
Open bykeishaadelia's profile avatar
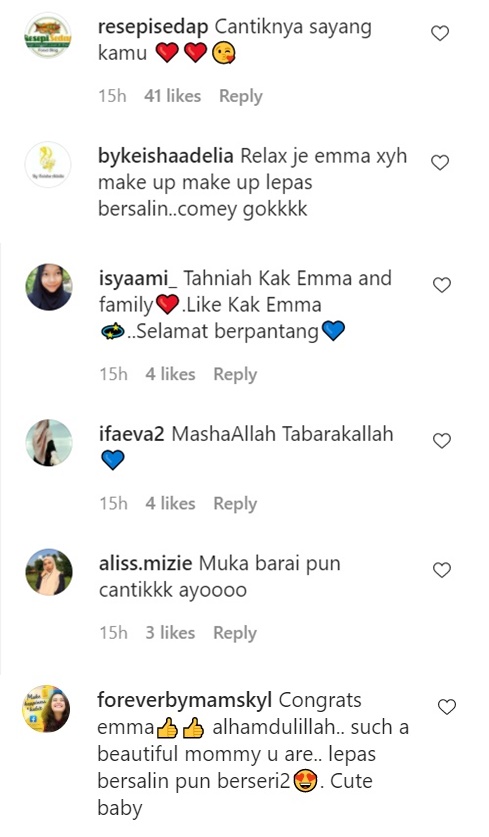48,164
